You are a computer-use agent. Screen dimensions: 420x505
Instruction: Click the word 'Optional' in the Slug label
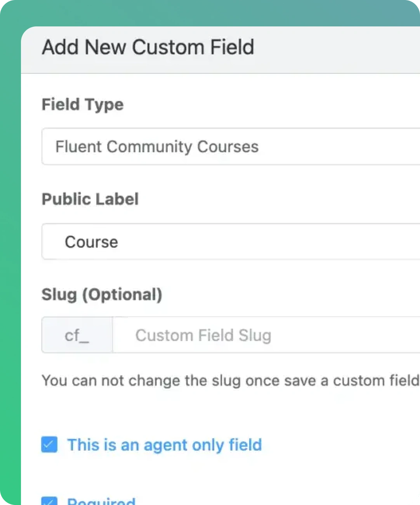coord(122,294)
